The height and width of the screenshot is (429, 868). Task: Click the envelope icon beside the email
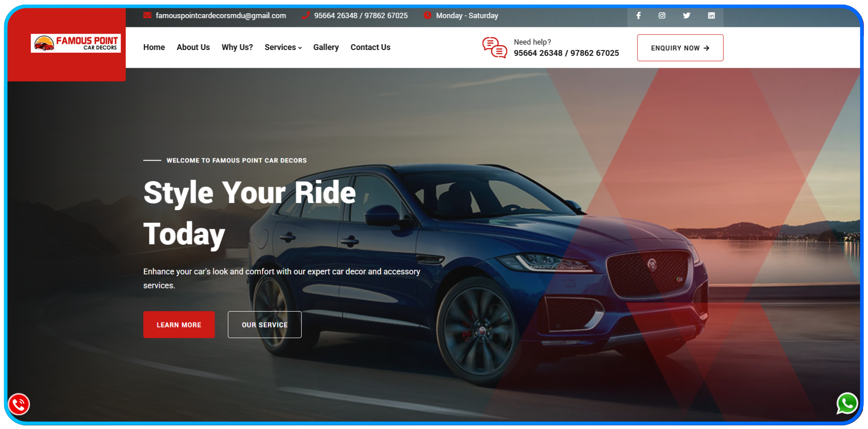(147, 15)
